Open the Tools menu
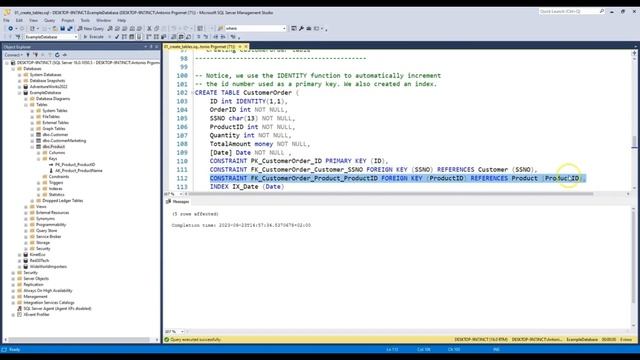 pyautogui.click(x=85, y=20)
